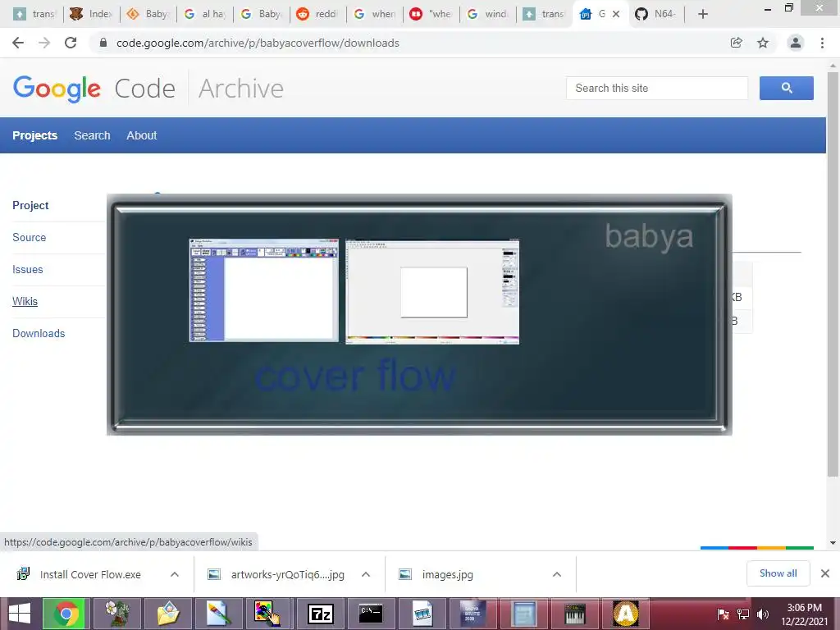This screenshot has height=630, width=840.
Task: Open Chrome's three-dot menu
Action: [x=822, y=43]
